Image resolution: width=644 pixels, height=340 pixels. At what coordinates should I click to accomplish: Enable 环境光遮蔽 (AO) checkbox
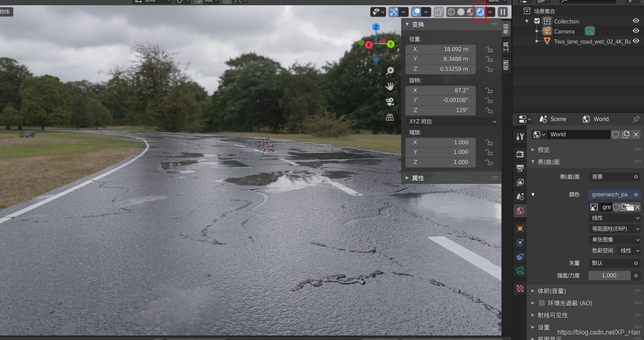(542, 303)
